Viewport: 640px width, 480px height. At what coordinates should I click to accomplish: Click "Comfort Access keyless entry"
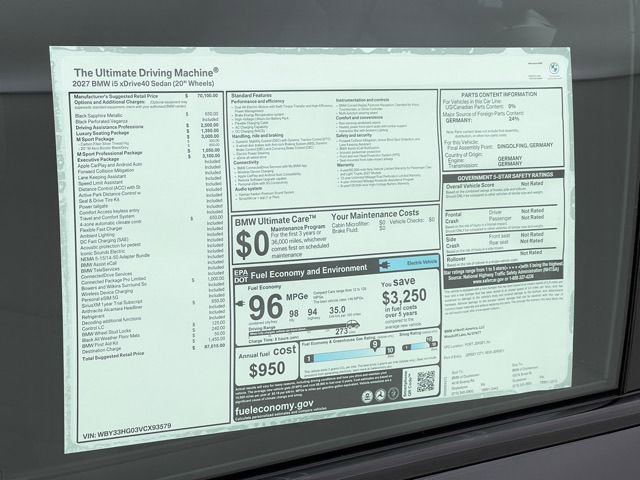[x=109, y=212]
